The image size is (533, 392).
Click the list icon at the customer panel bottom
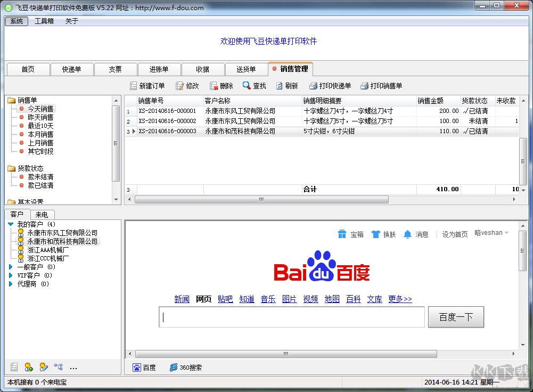click(x=14, y=367)
